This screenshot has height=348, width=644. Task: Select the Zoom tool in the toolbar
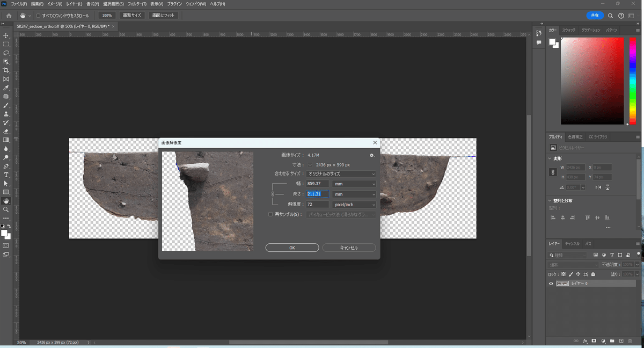pos(6,209)
